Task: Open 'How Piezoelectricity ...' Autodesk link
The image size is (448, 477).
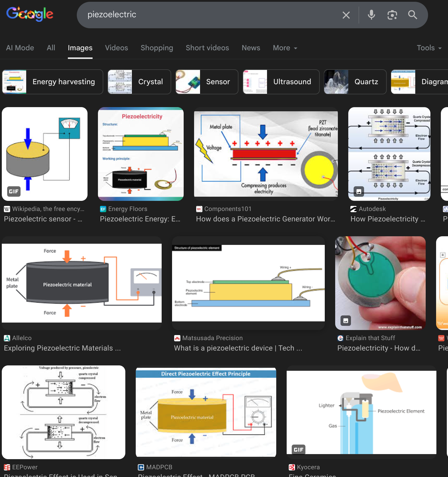Action: [388, 219]
